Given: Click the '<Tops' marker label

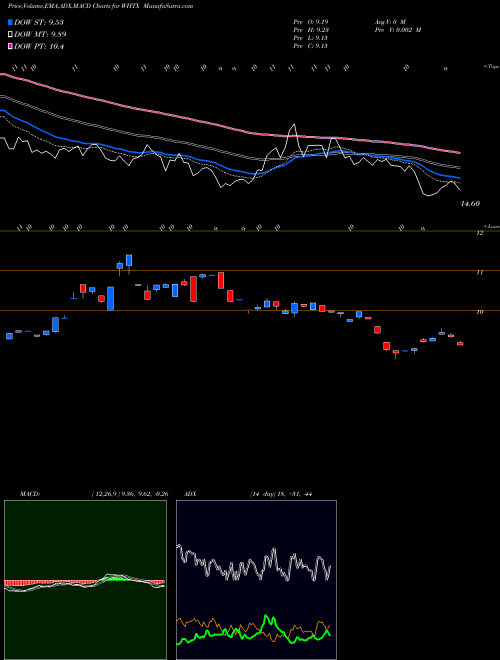Looking at the screenshot, I should (491, 67).
